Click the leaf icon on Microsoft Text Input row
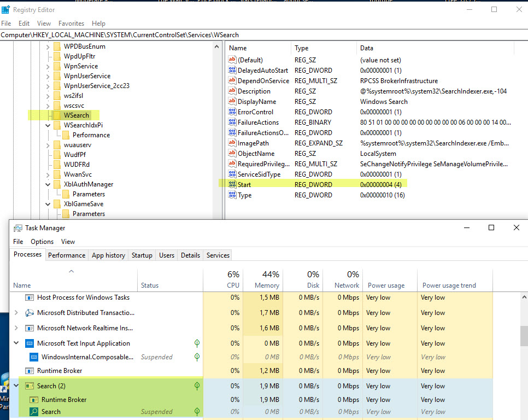 click(x=197, y=343)
